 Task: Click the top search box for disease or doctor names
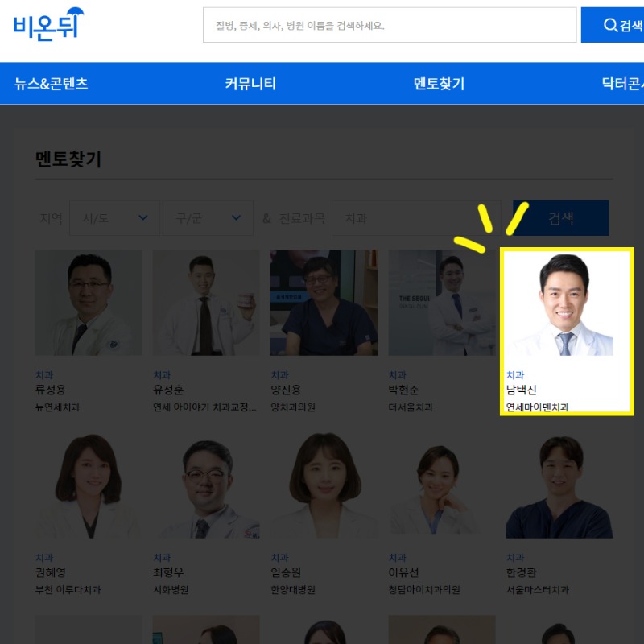[x=390, y=25]
